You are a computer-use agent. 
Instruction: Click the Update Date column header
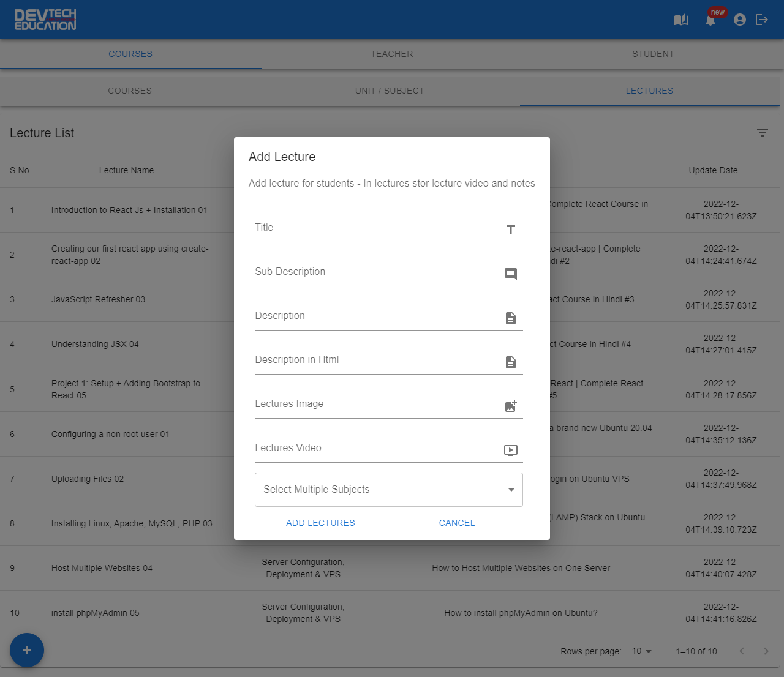pos(713,170)
